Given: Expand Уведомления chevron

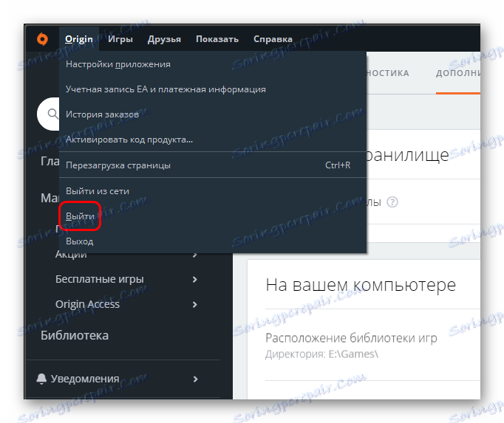Looking at the screenshot, I should (x=195, y=379).
